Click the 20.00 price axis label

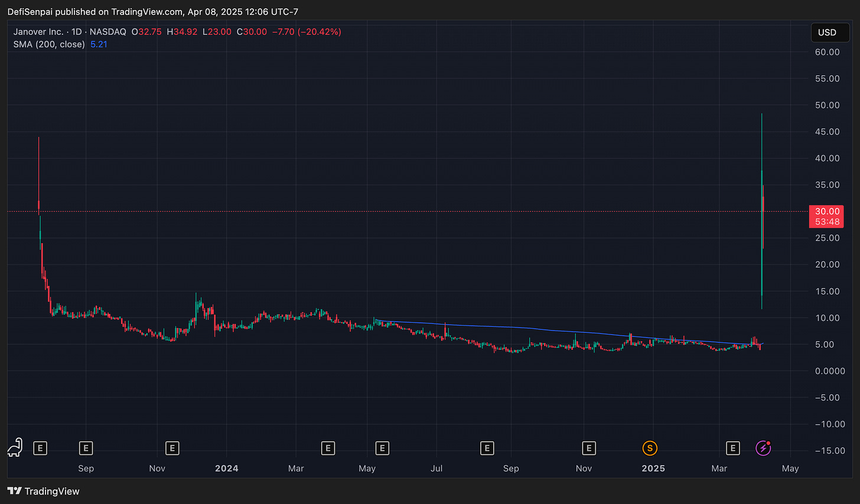coord(827,264)
